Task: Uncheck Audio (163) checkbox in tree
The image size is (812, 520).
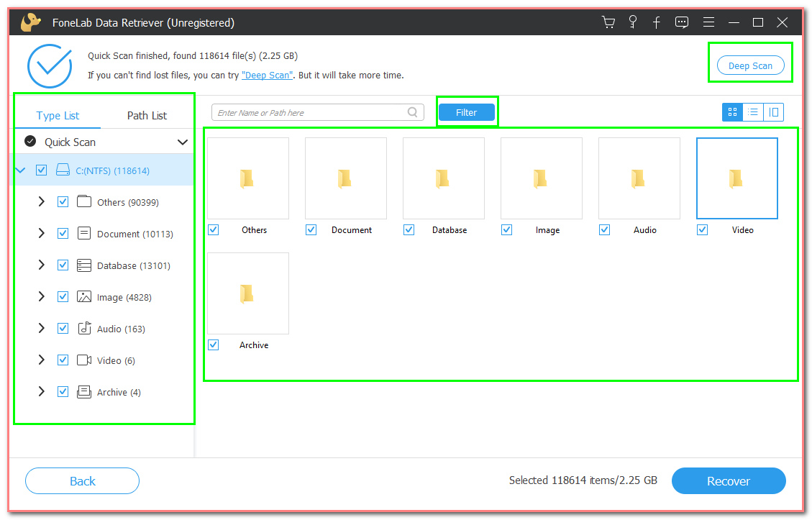Action: point(63,329)
